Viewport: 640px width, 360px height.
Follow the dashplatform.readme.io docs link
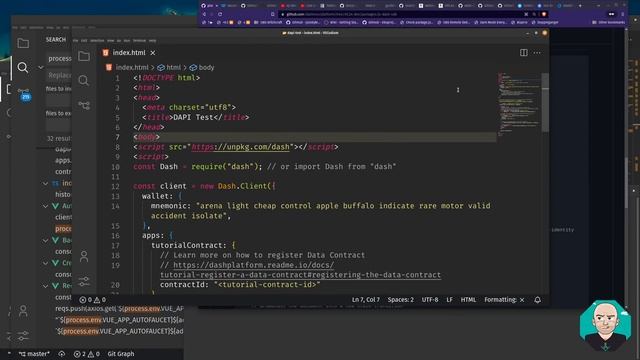300,270
